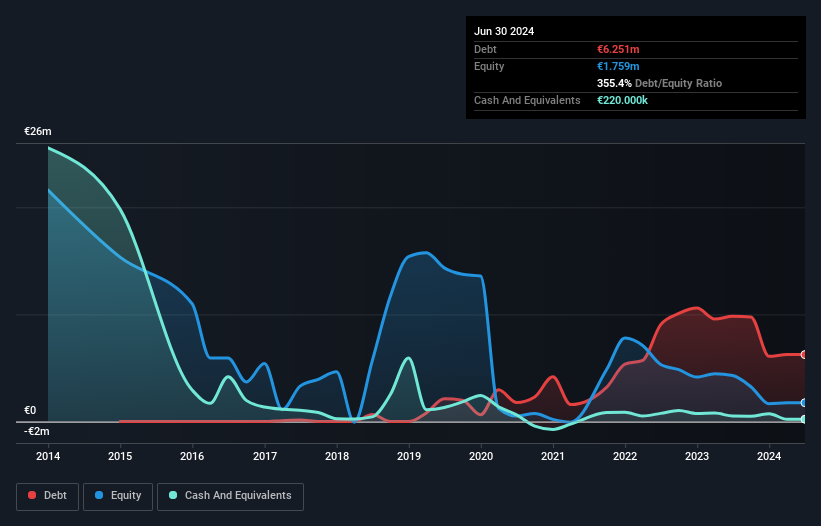Screen dimensions: 821x526
Task: Click the €6.251m debt value in tooltip
Action: pyautogui.click(x=618, y=49)
